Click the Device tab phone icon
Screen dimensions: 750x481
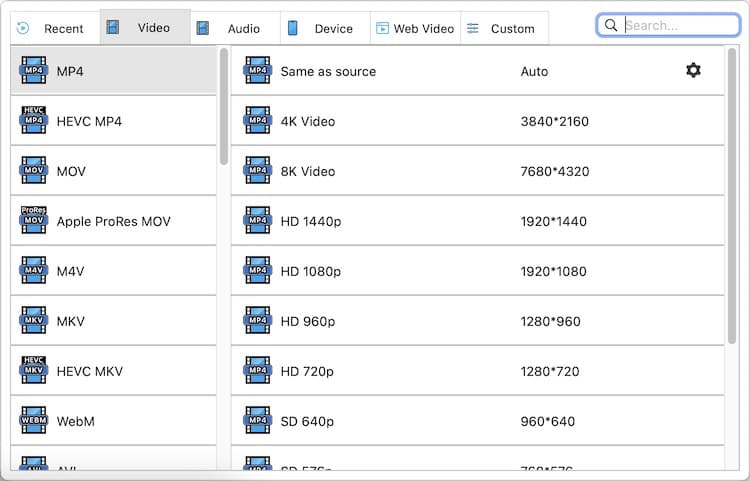pos(292,28)
